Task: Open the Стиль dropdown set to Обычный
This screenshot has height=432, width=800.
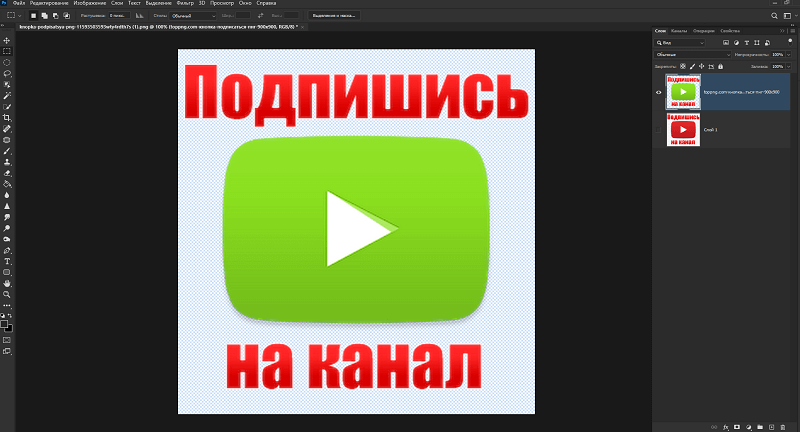Action: 193,16
